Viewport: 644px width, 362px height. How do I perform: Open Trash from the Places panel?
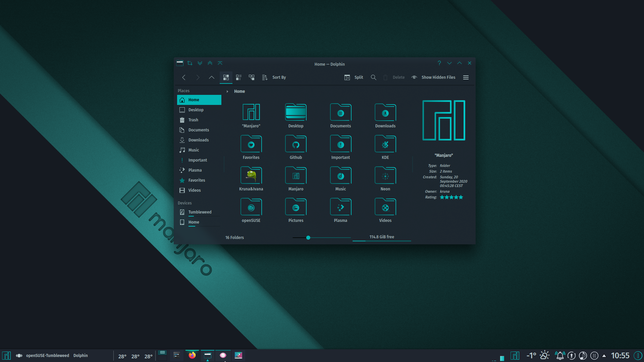[199, 120]
